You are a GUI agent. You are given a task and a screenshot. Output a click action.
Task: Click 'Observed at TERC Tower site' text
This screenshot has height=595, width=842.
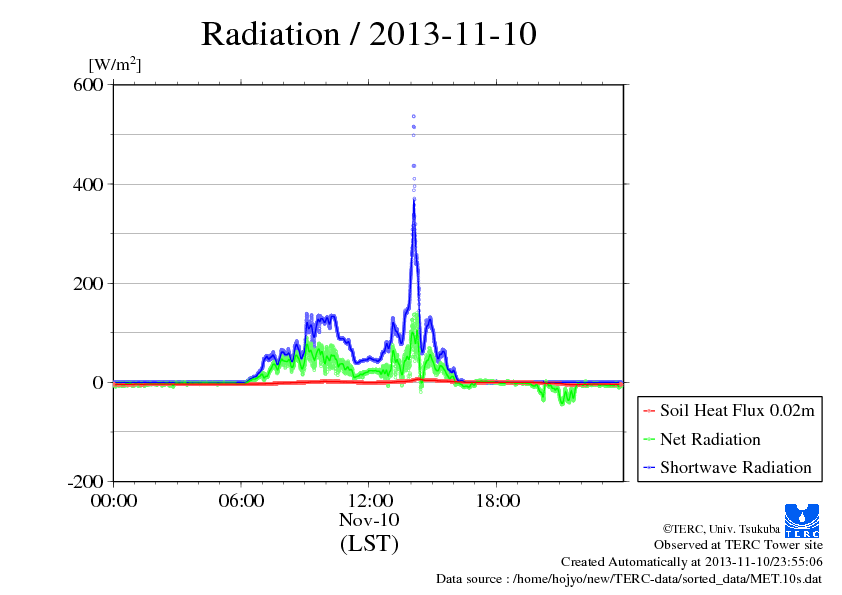[738, 545]
